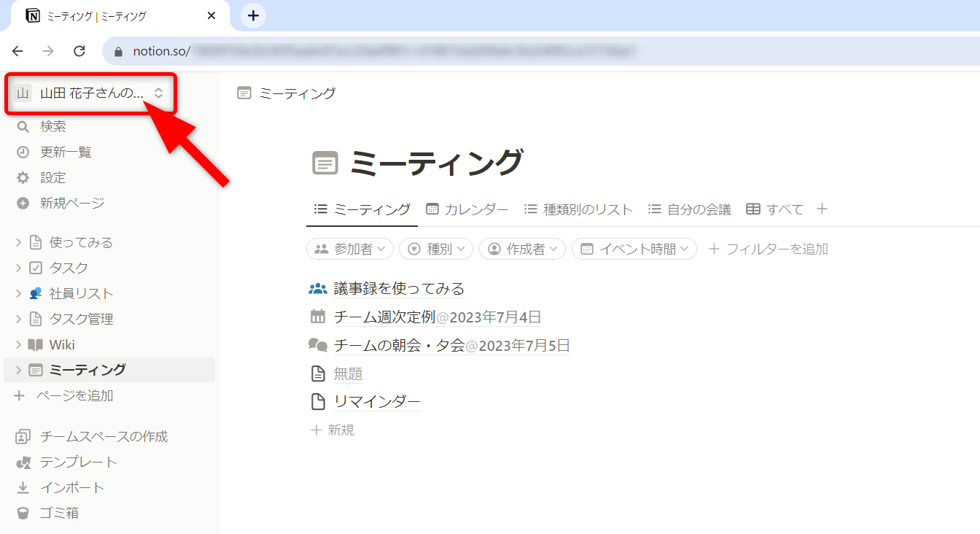Click the import download icon
The width and height of the screenshot is (980, 534).
coord(23,488)
